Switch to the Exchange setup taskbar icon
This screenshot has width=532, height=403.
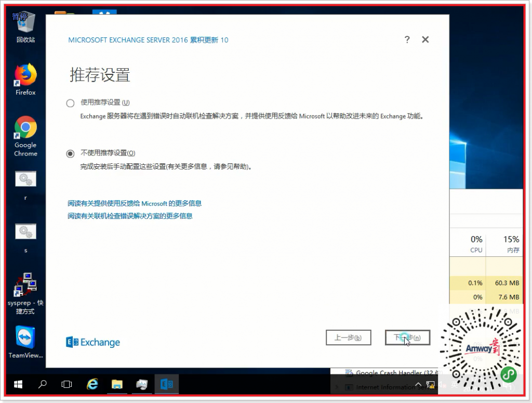coord(167,384)
